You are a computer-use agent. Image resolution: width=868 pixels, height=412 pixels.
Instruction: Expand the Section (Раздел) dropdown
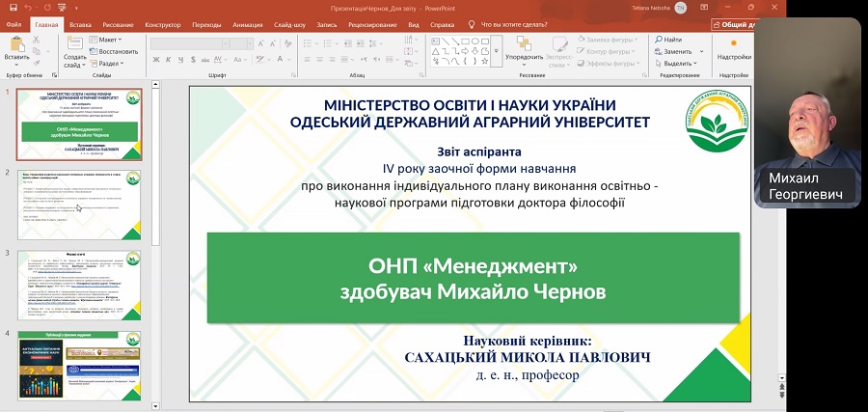(x=109, y=63)
